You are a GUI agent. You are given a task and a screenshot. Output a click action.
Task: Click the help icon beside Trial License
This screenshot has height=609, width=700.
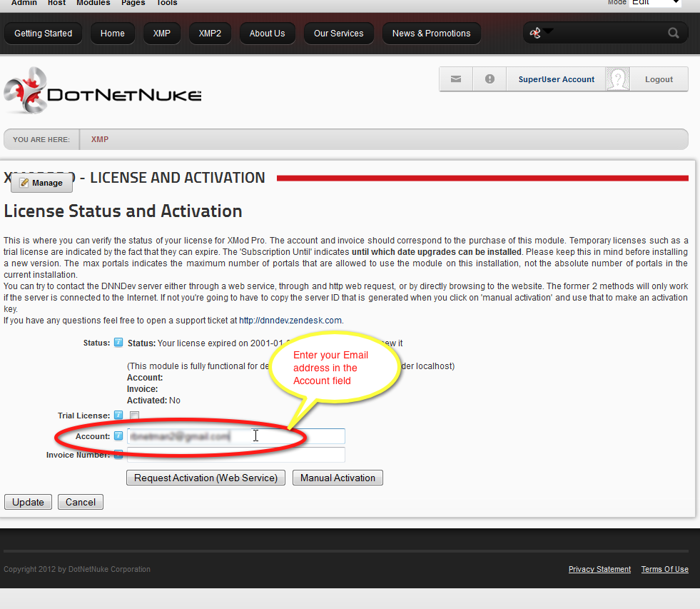pos(118,415)
